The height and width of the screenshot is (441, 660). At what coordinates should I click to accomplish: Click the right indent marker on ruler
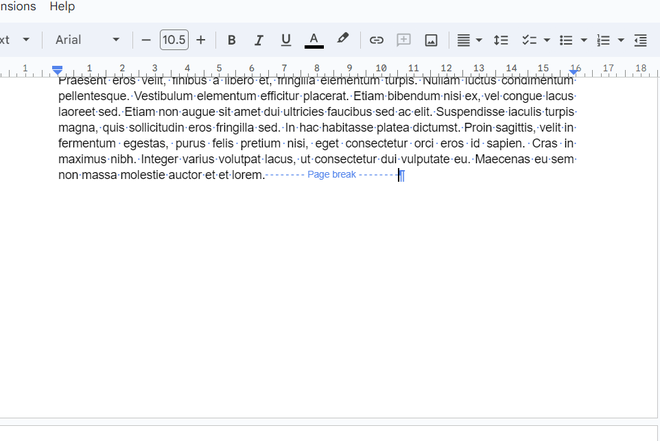point(574,72)
